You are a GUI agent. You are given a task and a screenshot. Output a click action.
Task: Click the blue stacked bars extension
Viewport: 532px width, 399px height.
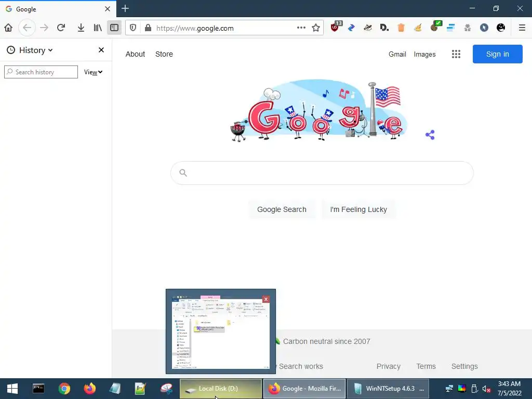point(450,28)
